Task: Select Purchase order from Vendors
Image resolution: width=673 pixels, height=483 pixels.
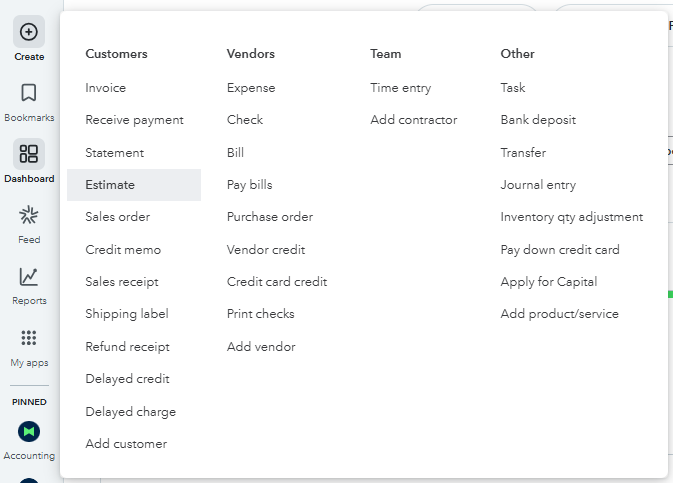Action: (x=270, y=217)
